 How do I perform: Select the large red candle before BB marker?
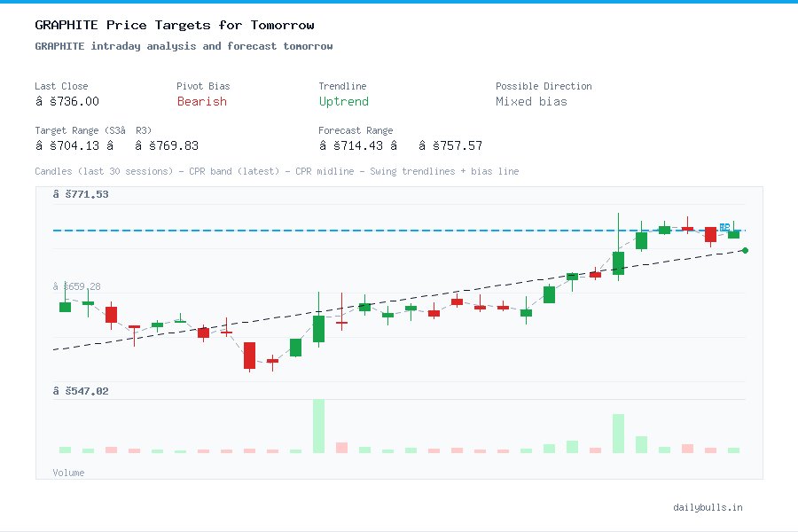(x=710, y=234)
